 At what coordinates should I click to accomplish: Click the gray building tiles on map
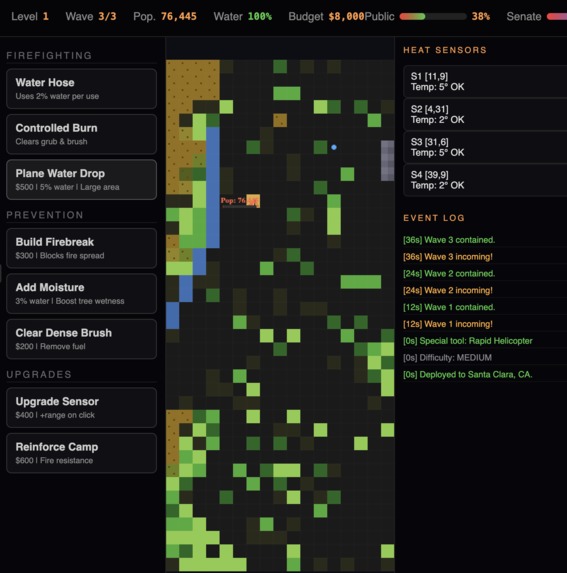coord(388,161)
